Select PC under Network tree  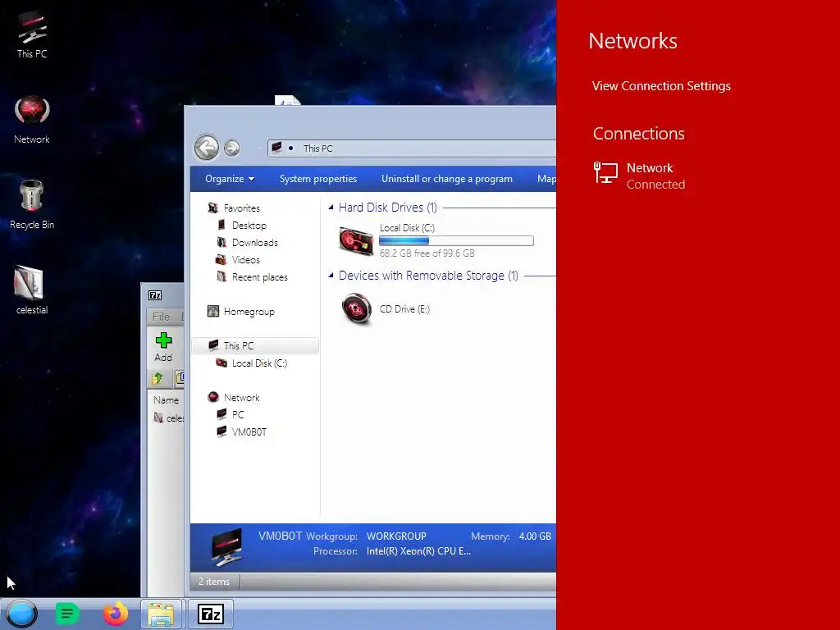(x=238, y=414)
